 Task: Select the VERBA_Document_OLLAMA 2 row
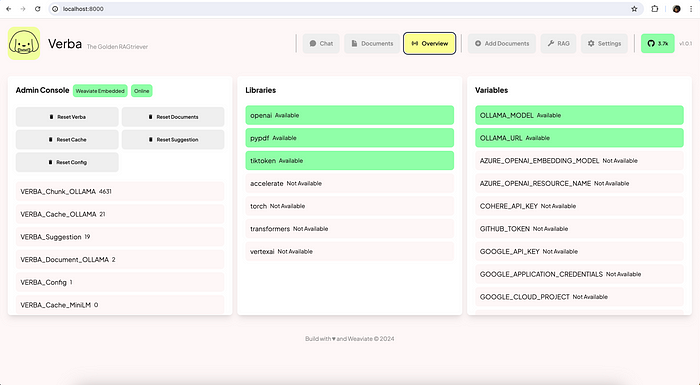120,259
